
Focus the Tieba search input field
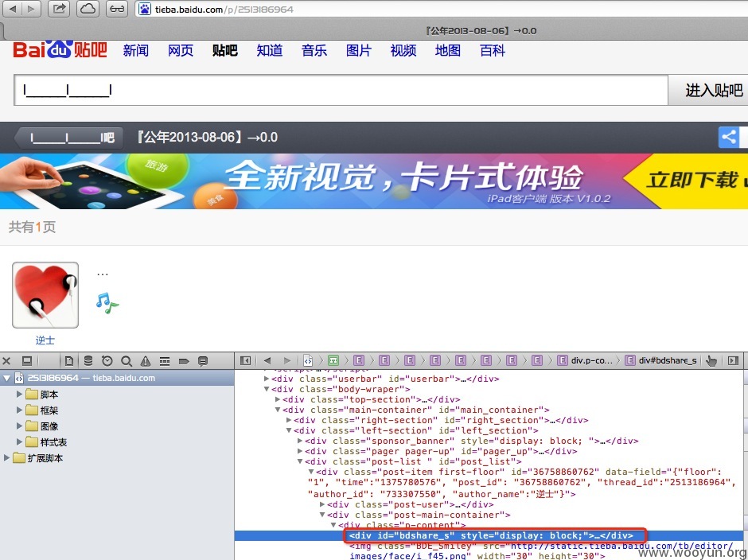341,90
